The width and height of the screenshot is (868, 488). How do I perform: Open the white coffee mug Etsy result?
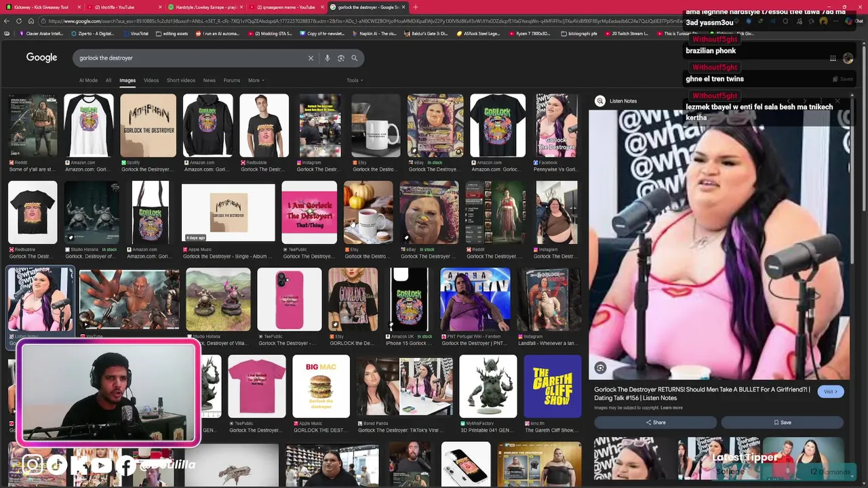(x=376, y=126)
